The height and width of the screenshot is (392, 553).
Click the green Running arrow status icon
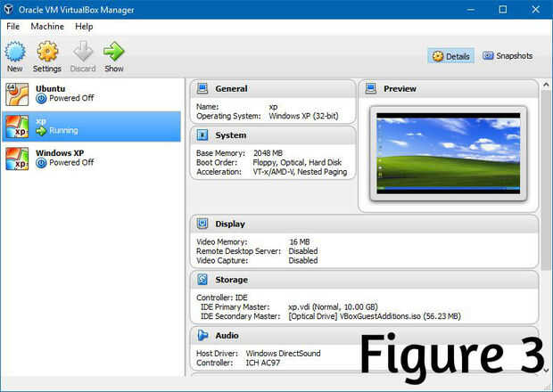41,131
